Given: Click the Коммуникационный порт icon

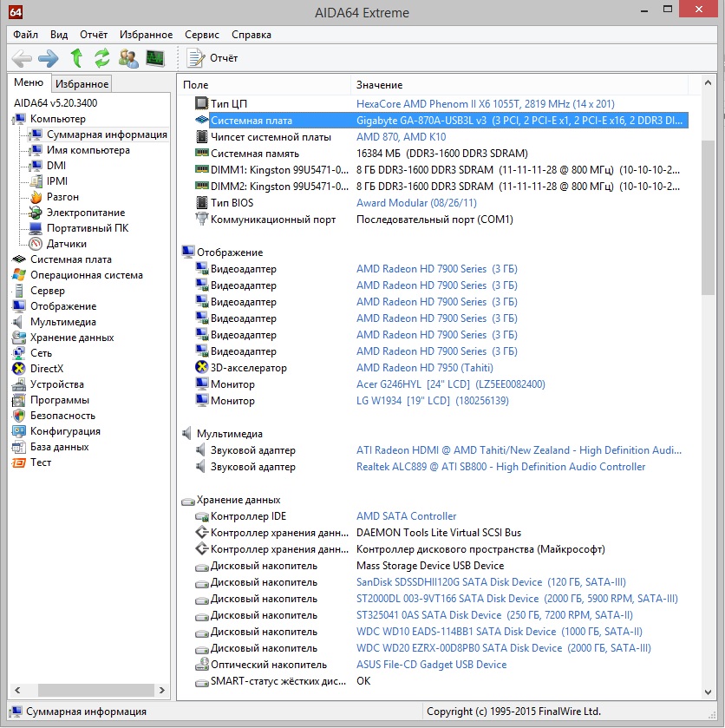Looking at the screenshot, I should pos(201,219).
